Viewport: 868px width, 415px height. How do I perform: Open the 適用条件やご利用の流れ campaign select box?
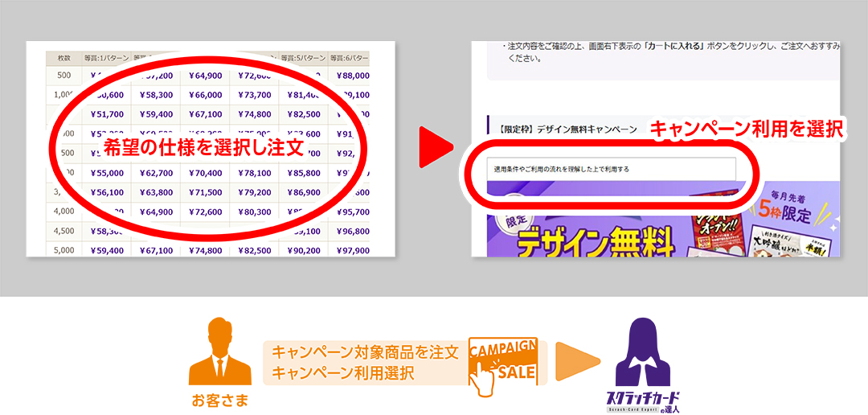tap(611, 169)
